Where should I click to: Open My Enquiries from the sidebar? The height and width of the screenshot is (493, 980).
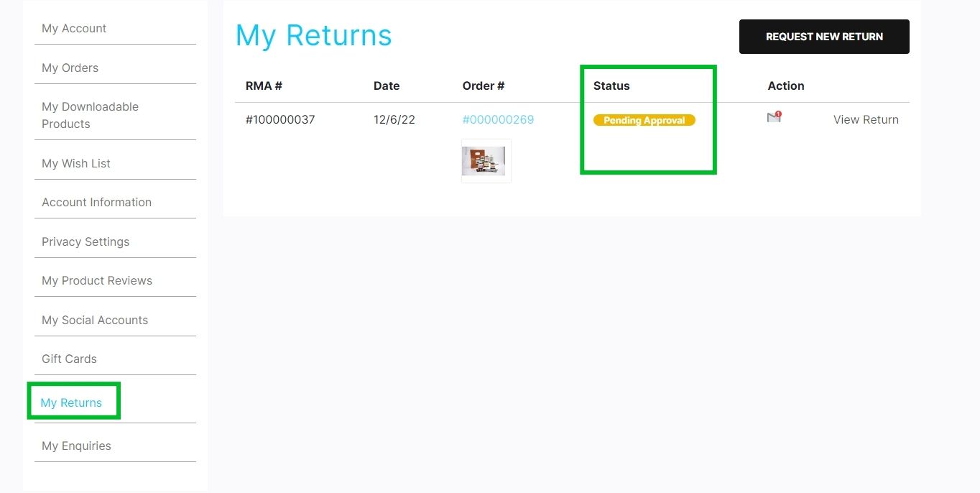[76, 446]
